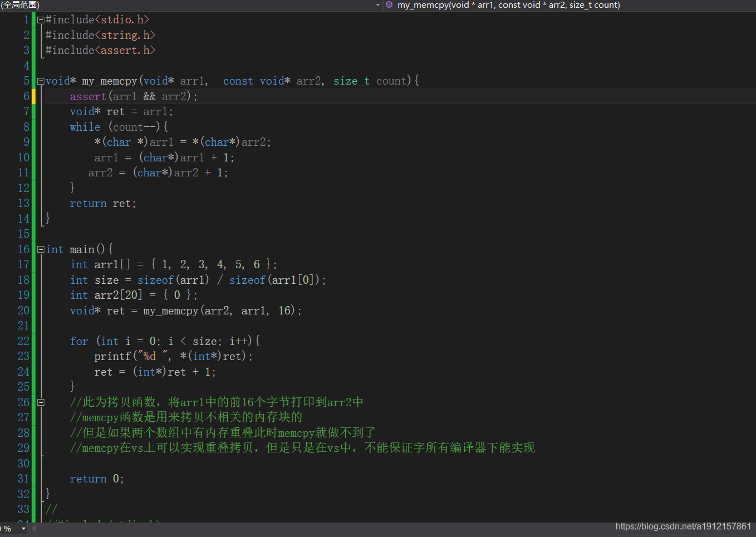Click on arr2 = (char*)arr2 + 1; line
The width and height of the screenshot is (756, 537).
[158, 173]
